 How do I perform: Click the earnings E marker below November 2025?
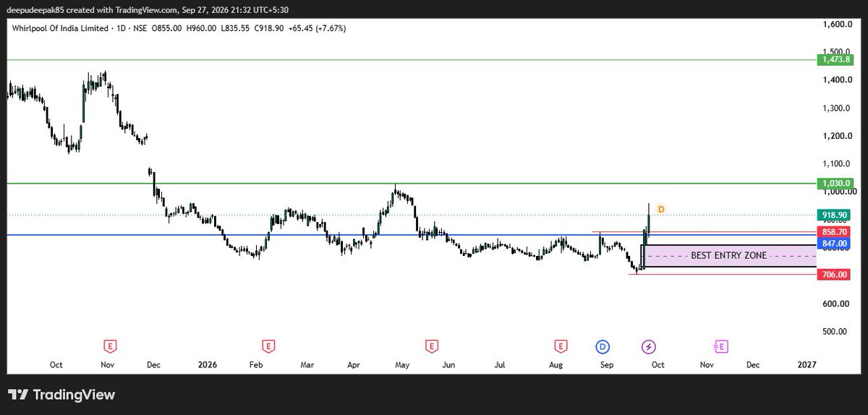tap(110, 346)
